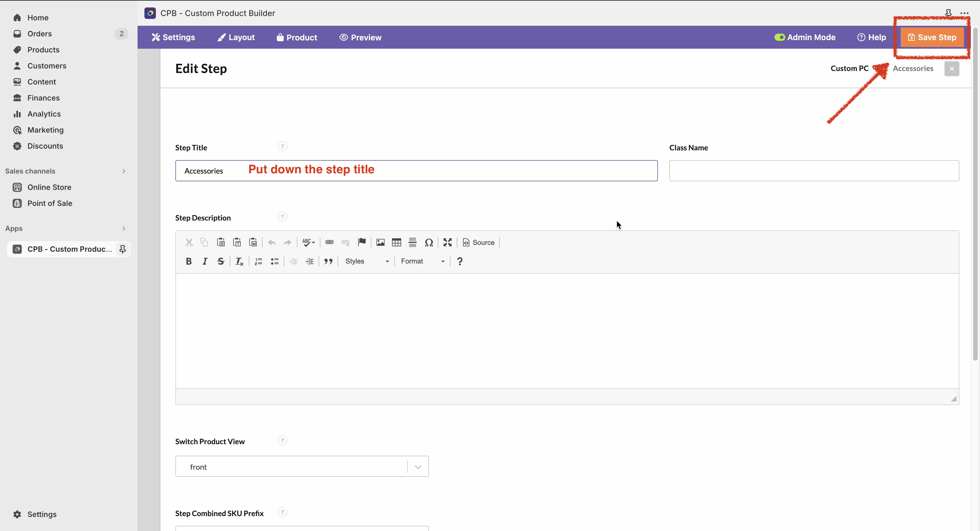
Task: Maximize the editor with the fullscreen icon
Action: (x=447, y=242)
